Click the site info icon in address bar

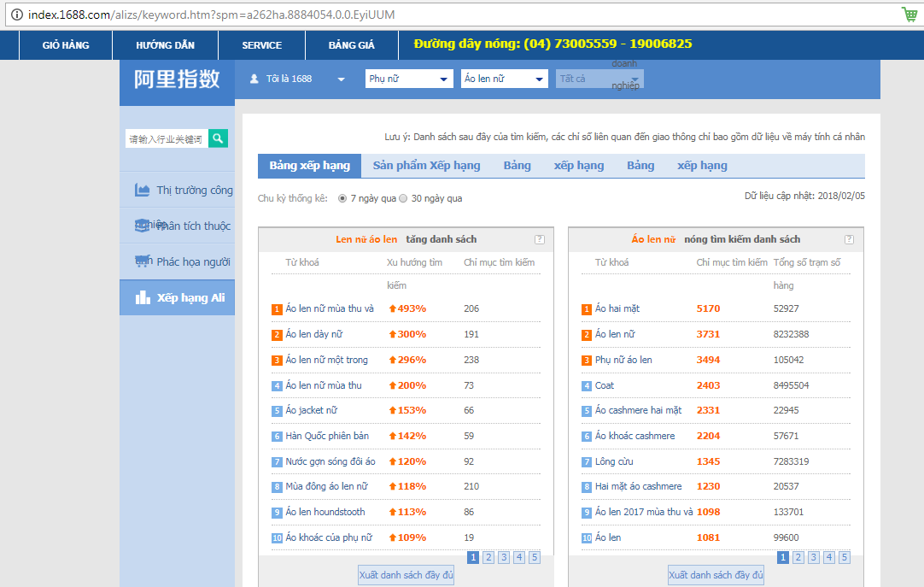17,15
